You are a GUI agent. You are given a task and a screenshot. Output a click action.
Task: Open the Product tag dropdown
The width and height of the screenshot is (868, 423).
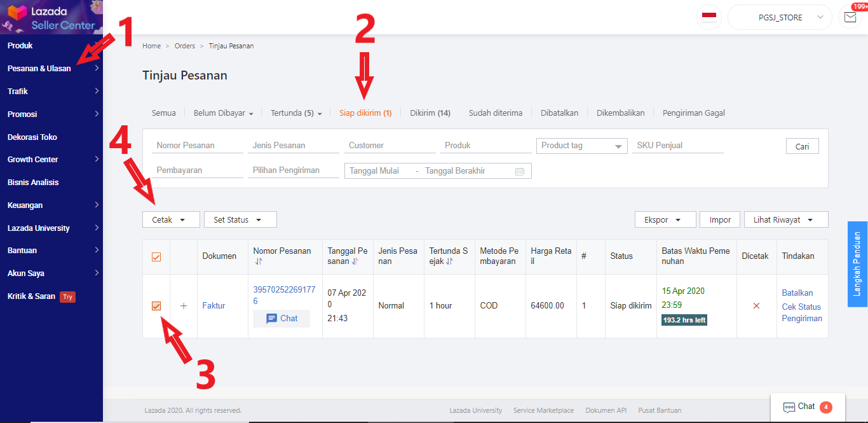coord(582,146)
